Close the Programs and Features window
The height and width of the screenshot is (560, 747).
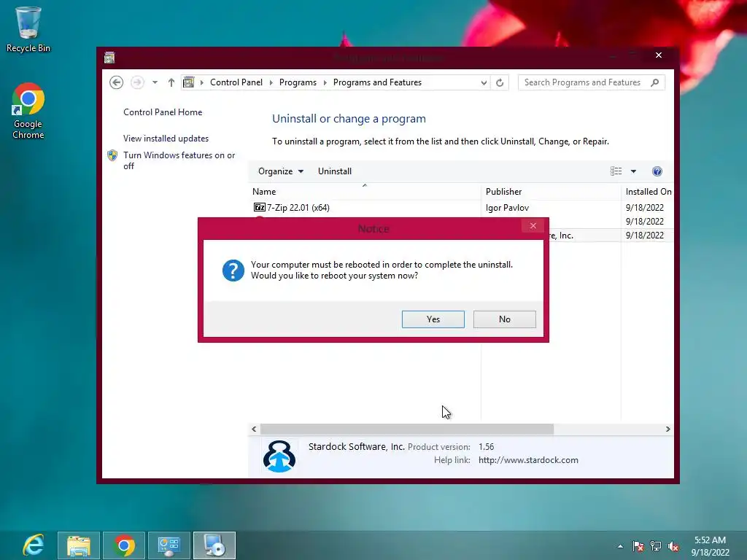point(659,55)
